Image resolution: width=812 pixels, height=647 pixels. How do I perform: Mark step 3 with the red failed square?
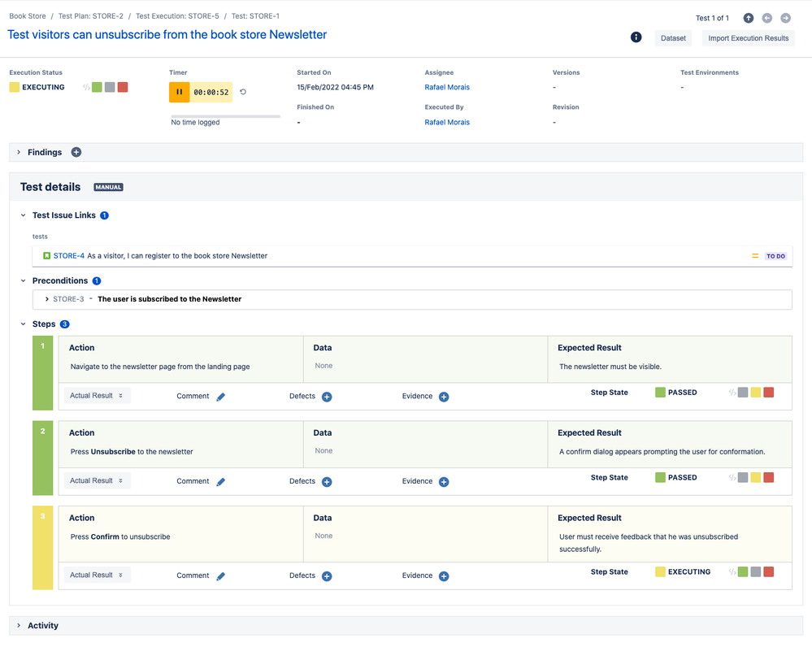768,571
